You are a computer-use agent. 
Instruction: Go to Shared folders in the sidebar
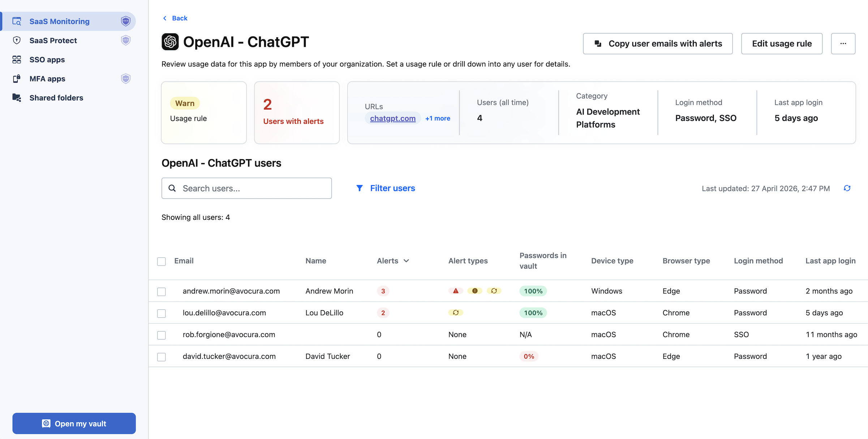pyautogui.click(x=56, y=98)
